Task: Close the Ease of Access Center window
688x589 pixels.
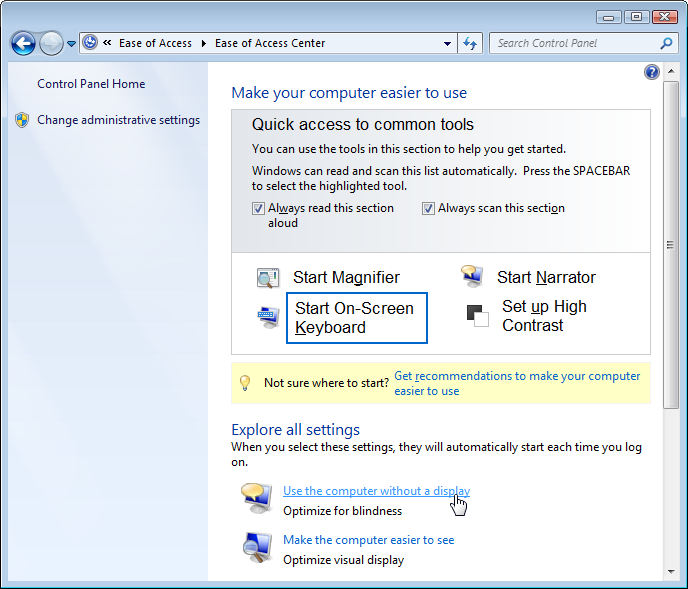Action: coord(665,17)
